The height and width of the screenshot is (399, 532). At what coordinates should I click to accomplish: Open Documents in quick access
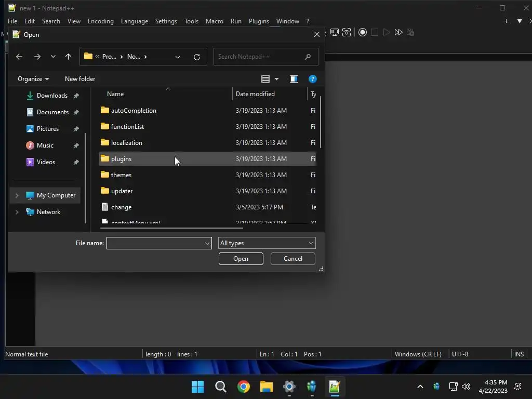(x=52, y=112)
